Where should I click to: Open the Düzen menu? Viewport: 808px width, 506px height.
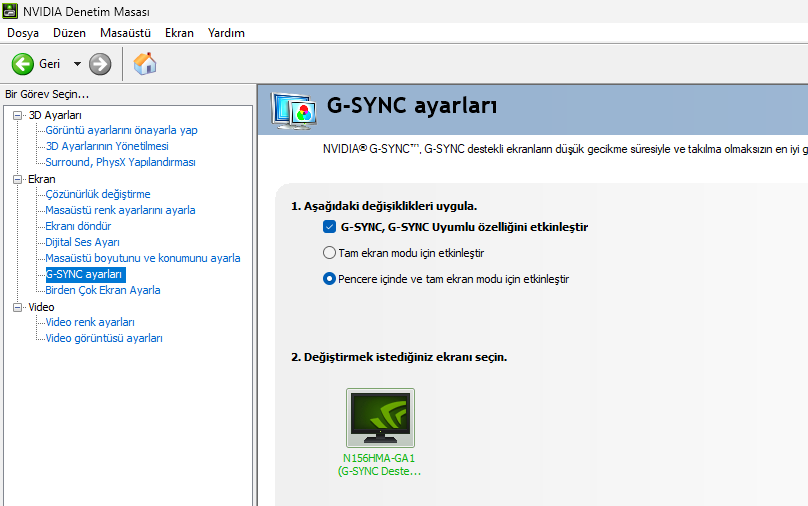(69, 33)
